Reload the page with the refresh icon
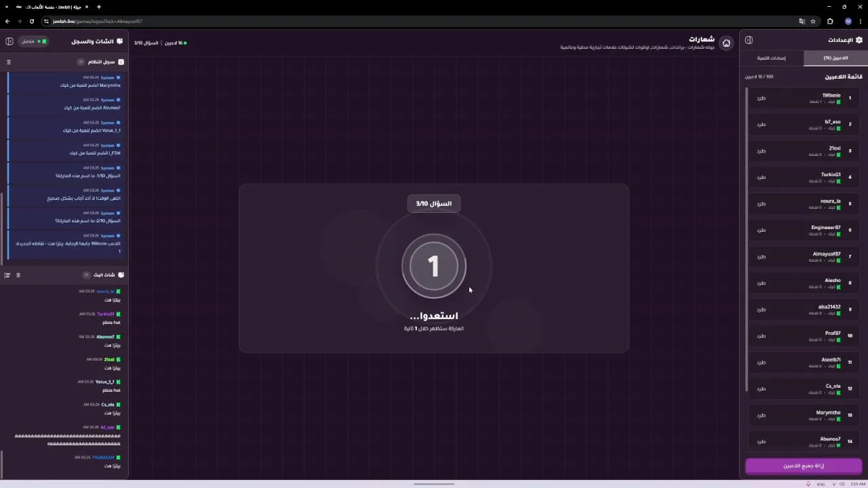The width and height of the screenshot is (868, 488). tap(32, 21)
